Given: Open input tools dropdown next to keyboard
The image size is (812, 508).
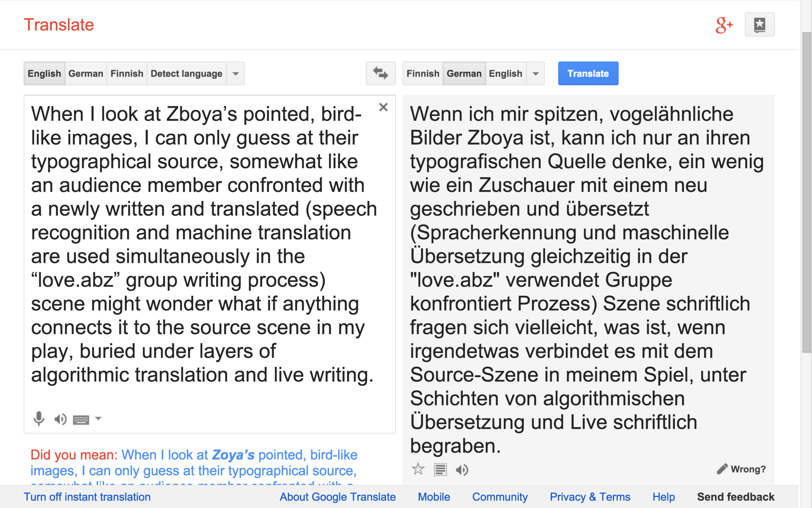Looking at the screenshot, I should pos(99,419).
